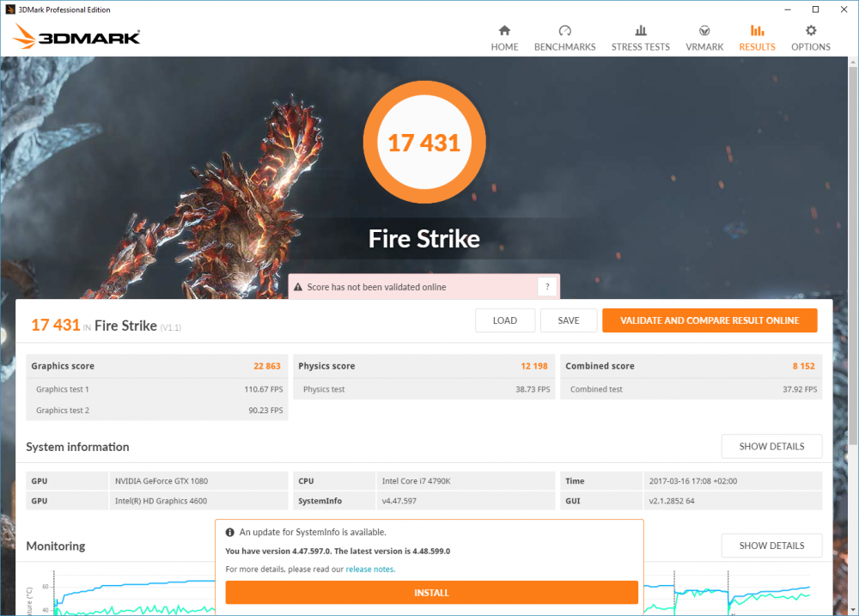
Task: Click Intel Core i7 4790K cell
Action: point(466,480)
